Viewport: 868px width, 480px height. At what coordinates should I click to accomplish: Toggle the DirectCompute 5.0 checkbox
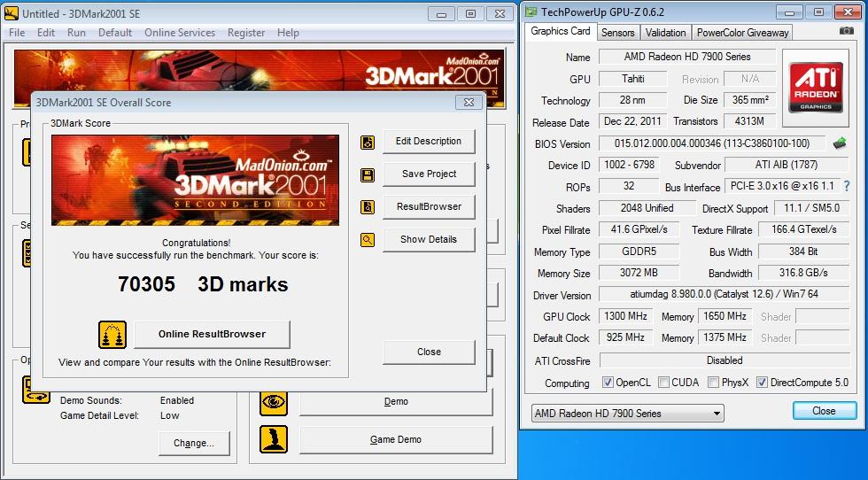click(x=763, y=383)
